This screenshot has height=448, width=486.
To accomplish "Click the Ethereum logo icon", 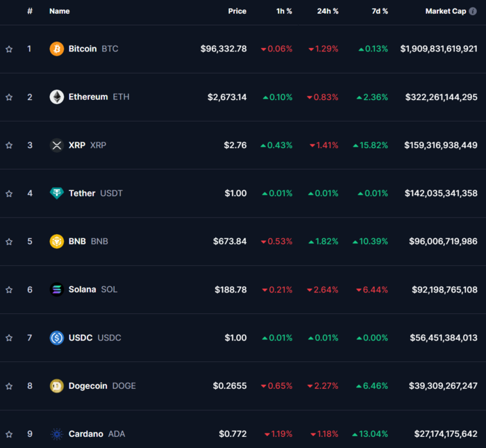I will [x=57, y=97].
